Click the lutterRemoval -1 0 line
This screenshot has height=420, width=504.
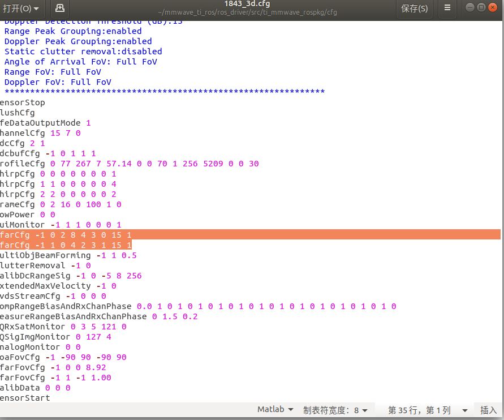click(x=45, y=266)
